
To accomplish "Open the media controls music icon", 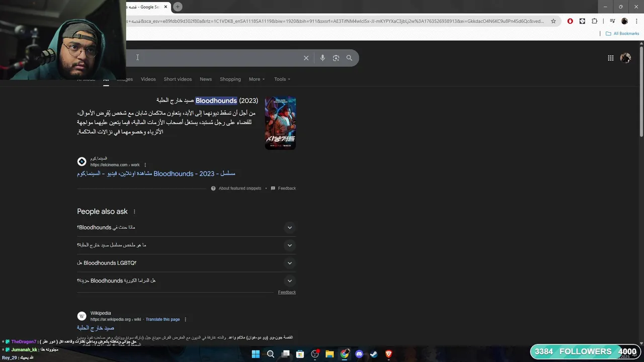I will tap(612, 21).
